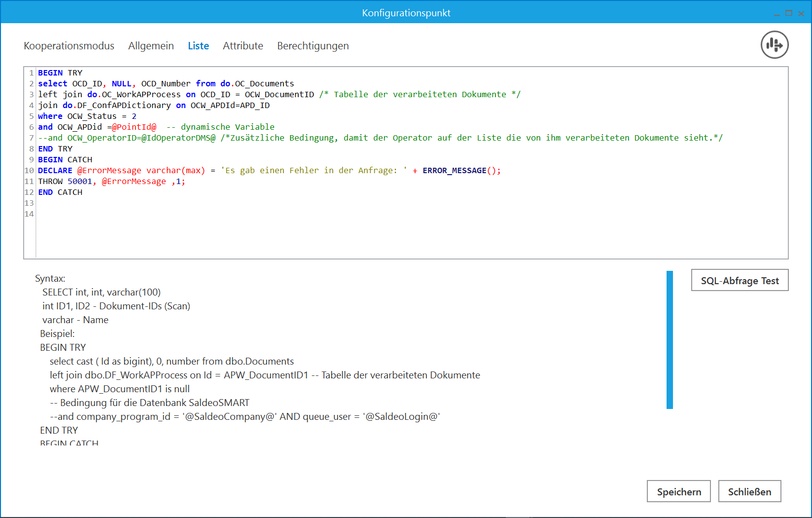Go to the Attribute tab

[x=243, y=46]
